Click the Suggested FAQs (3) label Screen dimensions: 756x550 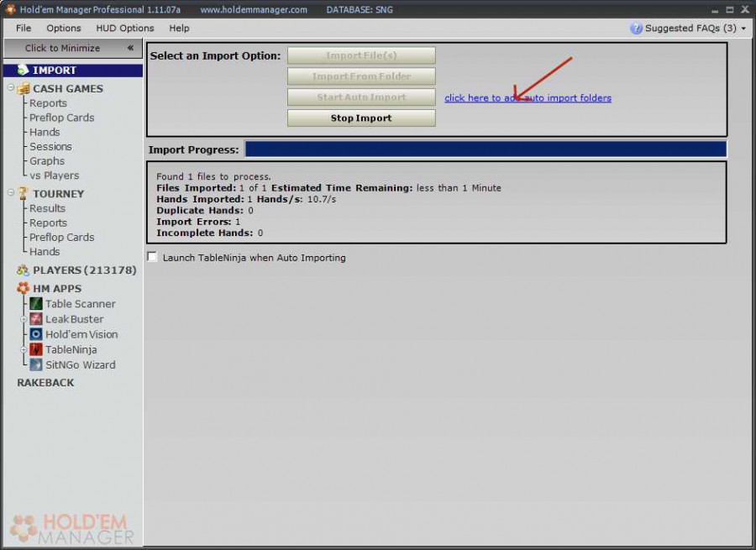point(691,28)
